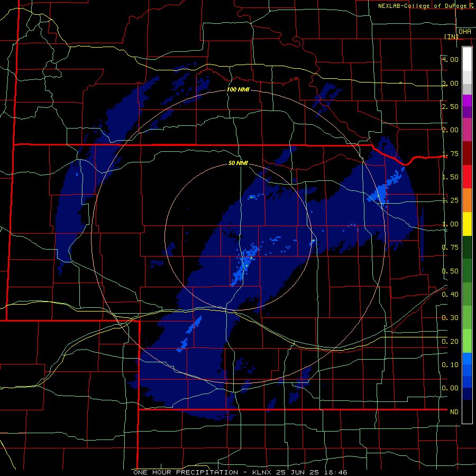Select the bright red swatch in the color scale
Viewport: 476px width, 476px height.
pos(467,177)
